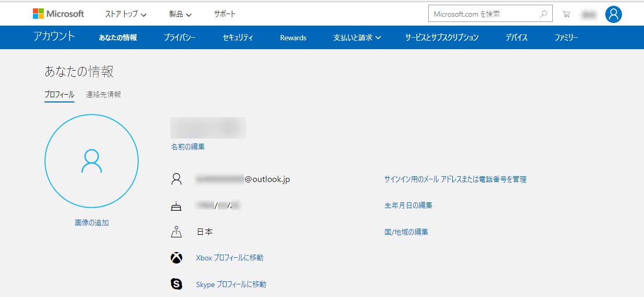Click the 生年月日の編集 link
The width and height of the screenshot is (644, 297).
(408, 205)
